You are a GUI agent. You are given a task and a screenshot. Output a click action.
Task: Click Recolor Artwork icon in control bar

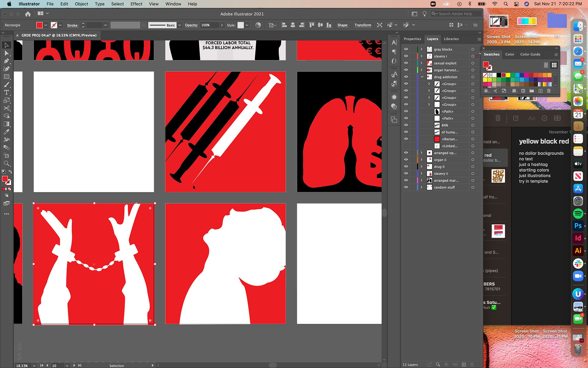click(x=258, y=25)
